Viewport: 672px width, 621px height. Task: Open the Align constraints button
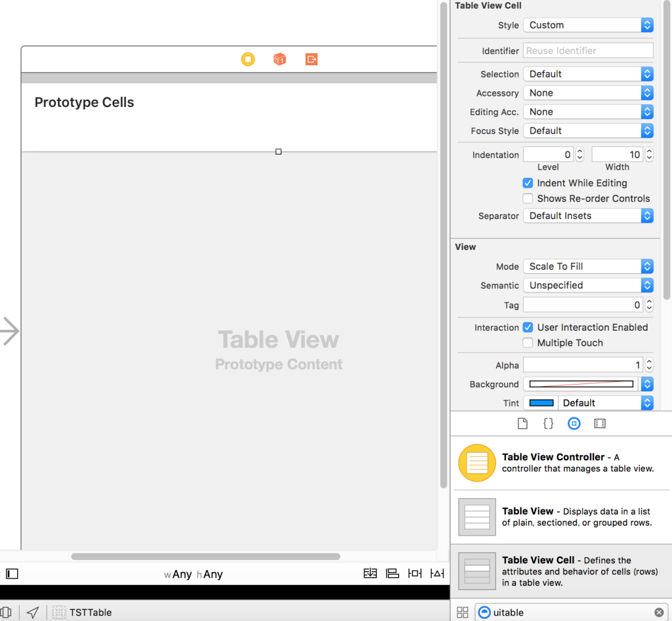tap(392, 574)
